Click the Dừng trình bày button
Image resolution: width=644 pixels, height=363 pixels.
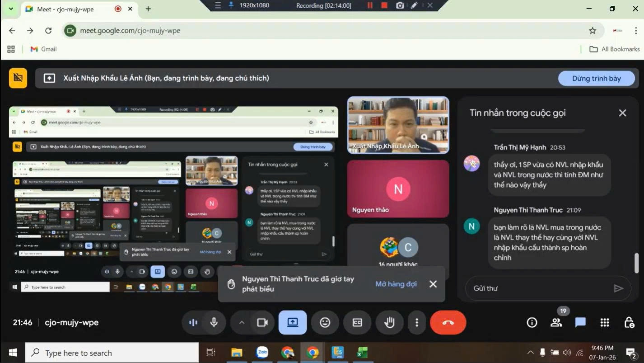[x=596, y=78]
